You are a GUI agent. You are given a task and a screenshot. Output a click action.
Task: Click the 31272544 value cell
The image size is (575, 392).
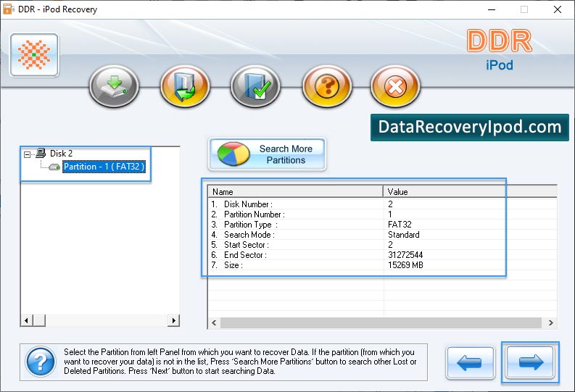coord(405,255)
